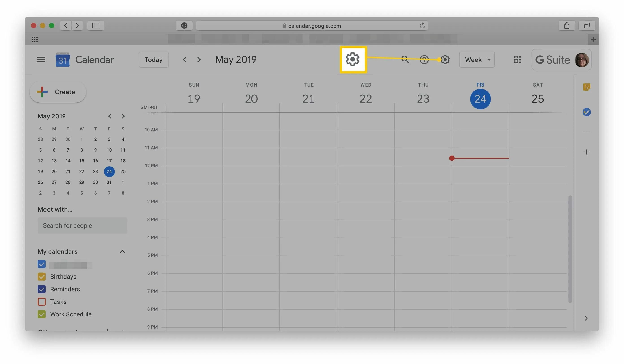Hide the side panel with the chevron
Image resolution: width=624 pixels, height=364 pixels.
[586, 318]
